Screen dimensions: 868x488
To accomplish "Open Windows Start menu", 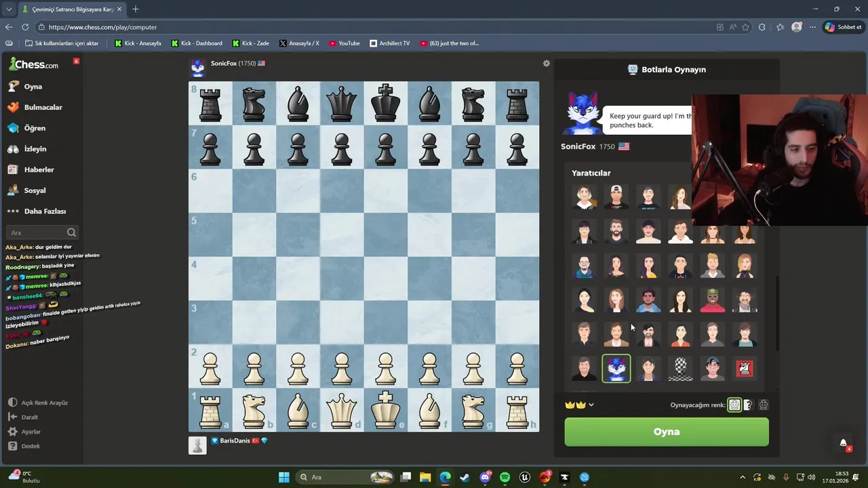I will pyautogui.click(x=284, y=477).
